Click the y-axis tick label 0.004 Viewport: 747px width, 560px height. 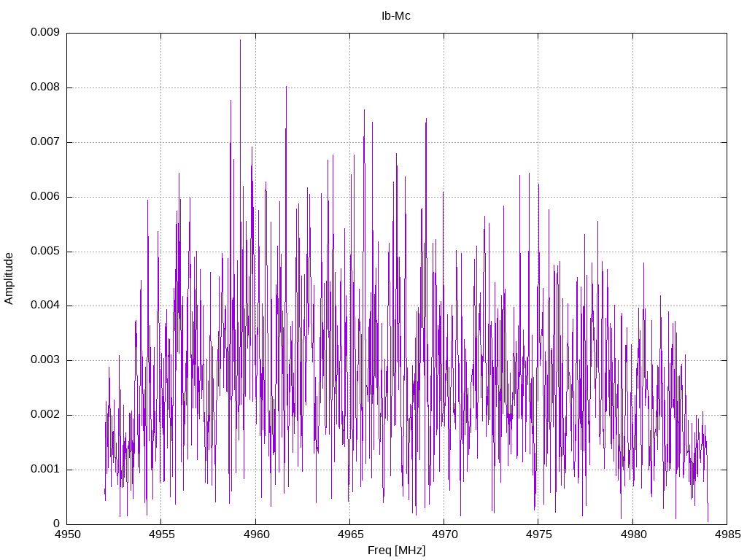click(45, 306)
